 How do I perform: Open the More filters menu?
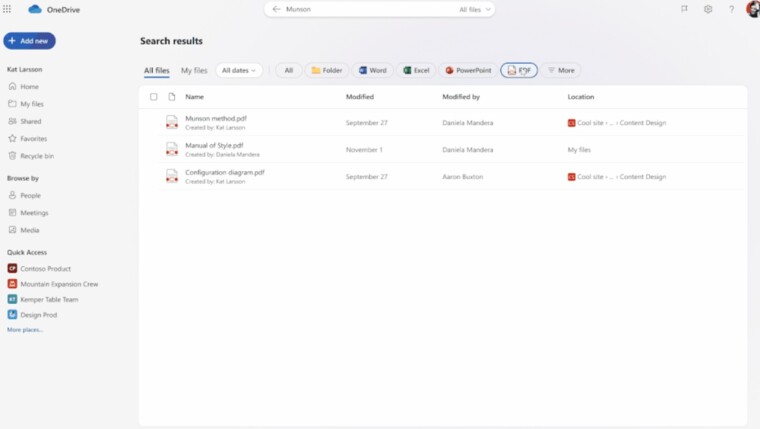point(561,70)
